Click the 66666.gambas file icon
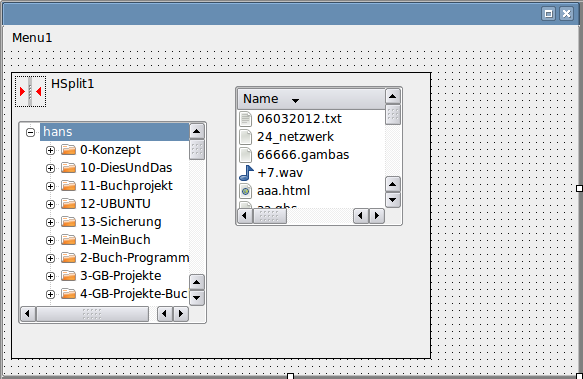583x379 pixels. point(245,155)
